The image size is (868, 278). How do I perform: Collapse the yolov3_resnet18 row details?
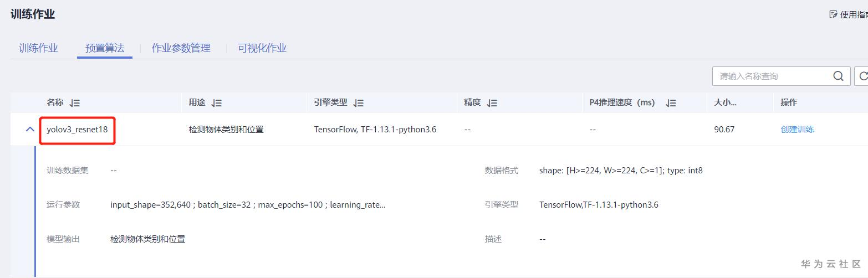(29, 130)
